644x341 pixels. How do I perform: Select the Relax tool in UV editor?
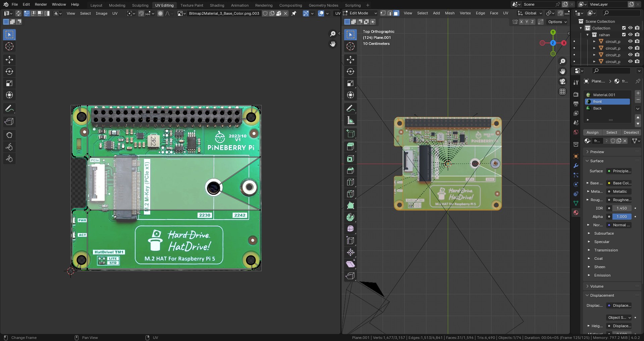pyautogui.click(x=9, y=147)
